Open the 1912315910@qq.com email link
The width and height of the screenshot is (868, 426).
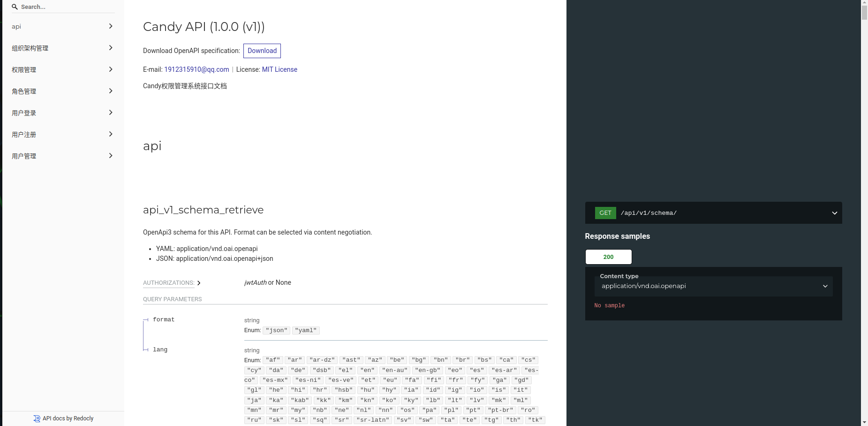point(196,69)
